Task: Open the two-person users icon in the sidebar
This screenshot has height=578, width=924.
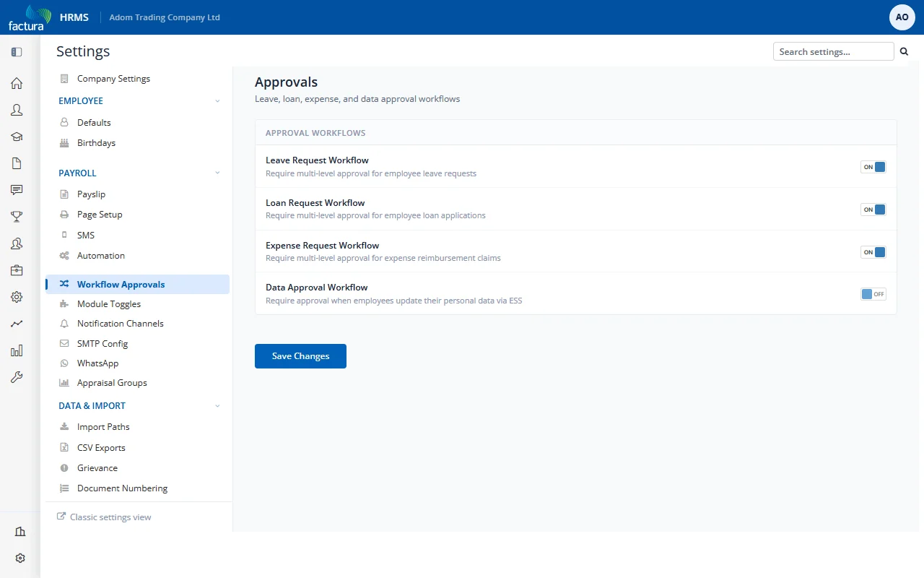Action: [x=17, y=243]
